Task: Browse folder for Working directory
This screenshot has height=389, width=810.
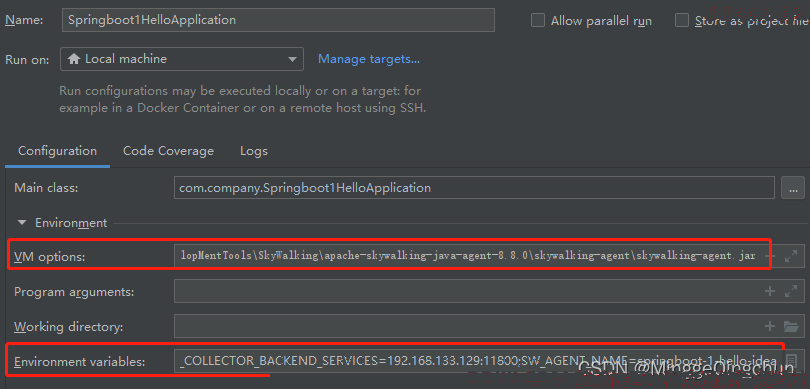Action: (791, 326)
